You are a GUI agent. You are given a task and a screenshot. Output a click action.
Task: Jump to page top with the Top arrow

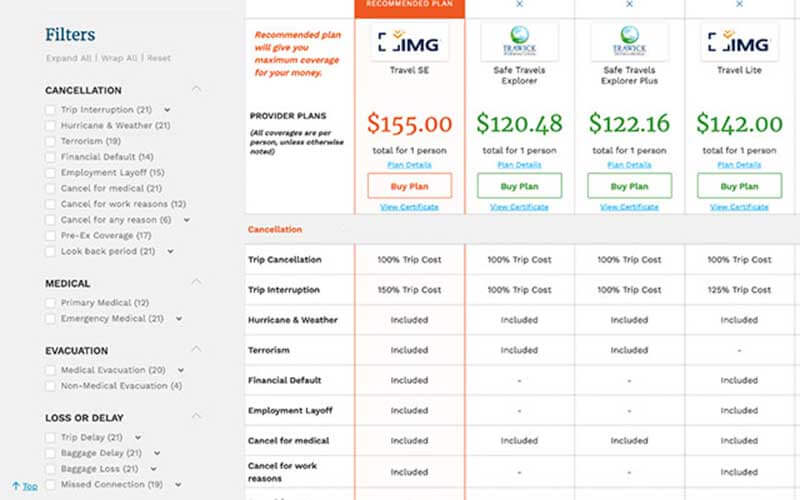[24, 486]
